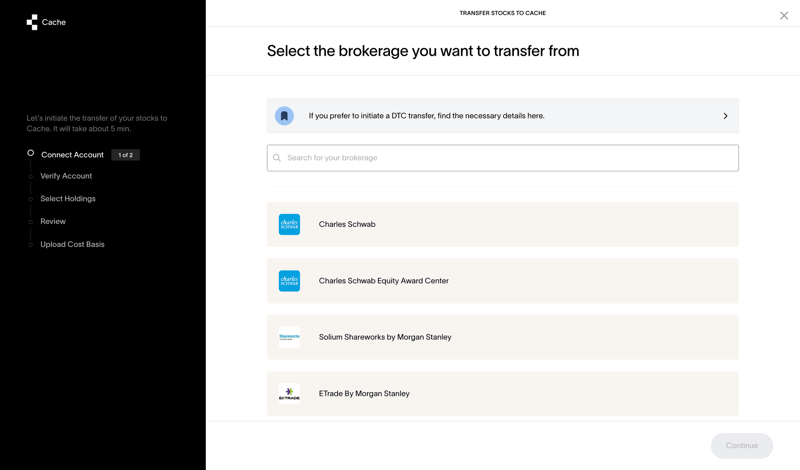Open the Upload Cost Basis step
The width and height of the screenshot is (800, 470).
[72, 244]
